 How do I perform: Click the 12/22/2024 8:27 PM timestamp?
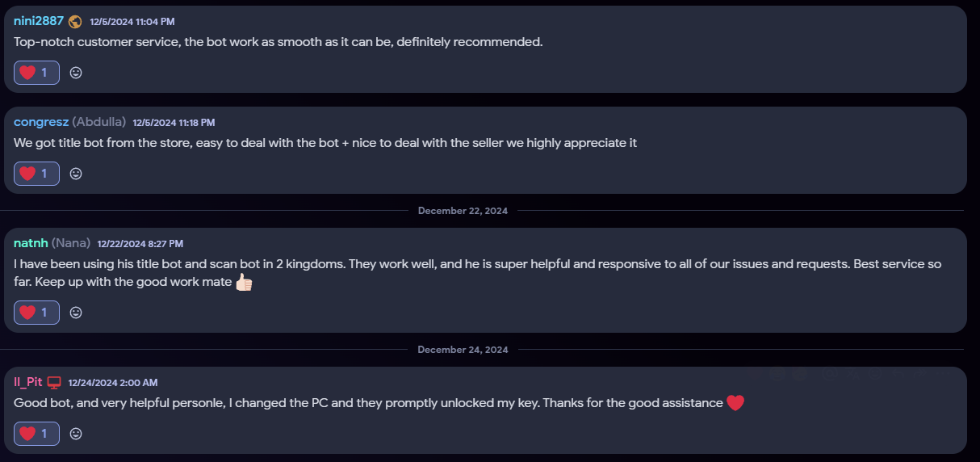point(140,243)
